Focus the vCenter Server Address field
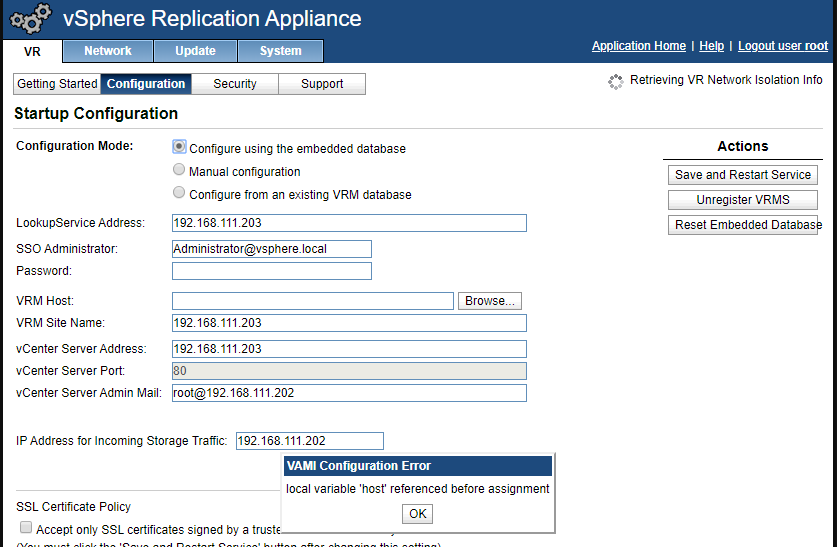 click(349, 349)
